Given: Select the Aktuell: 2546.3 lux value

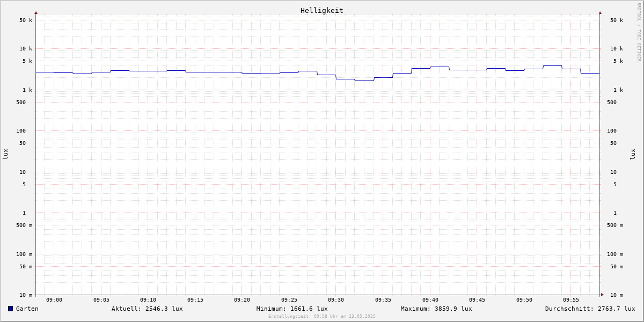Looking at the screenshot, I should tap(147, 309).
